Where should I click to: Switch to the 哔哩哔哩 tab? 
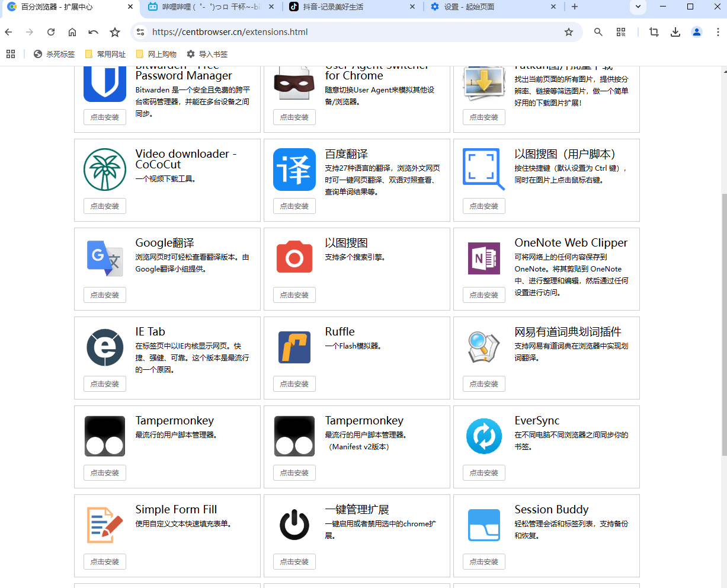pyautogui.click(x=210, y=7)
